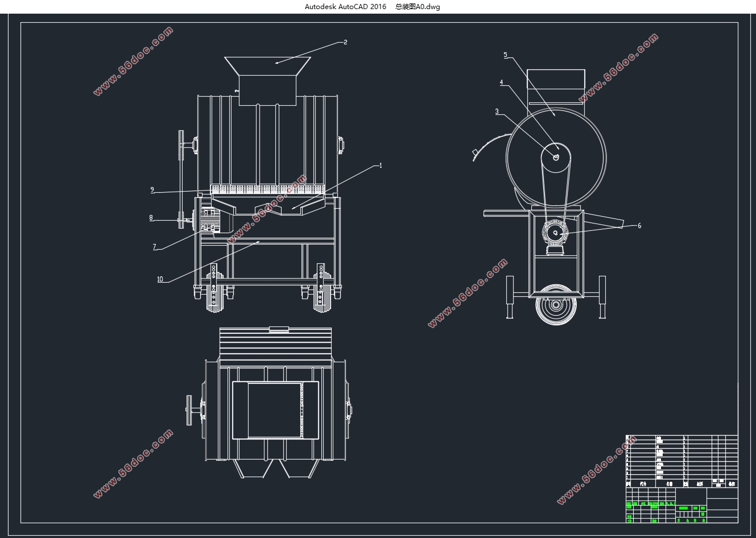
Task: Click callout number 10 label
Action: [160, 279]
